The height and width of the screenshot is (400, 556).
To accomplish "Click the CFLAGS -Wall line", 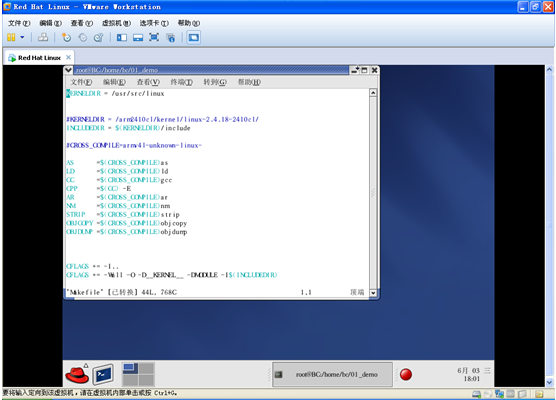I will [x=172, y=275].
